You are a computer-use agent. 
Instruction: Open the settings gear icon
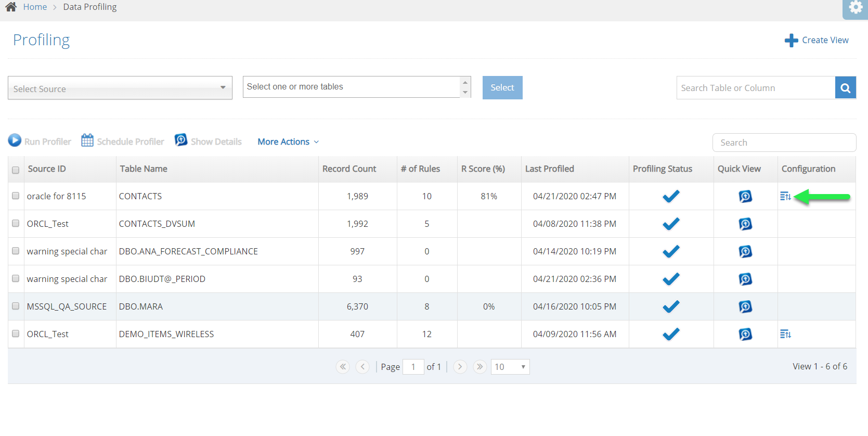(x=856, y=8)
